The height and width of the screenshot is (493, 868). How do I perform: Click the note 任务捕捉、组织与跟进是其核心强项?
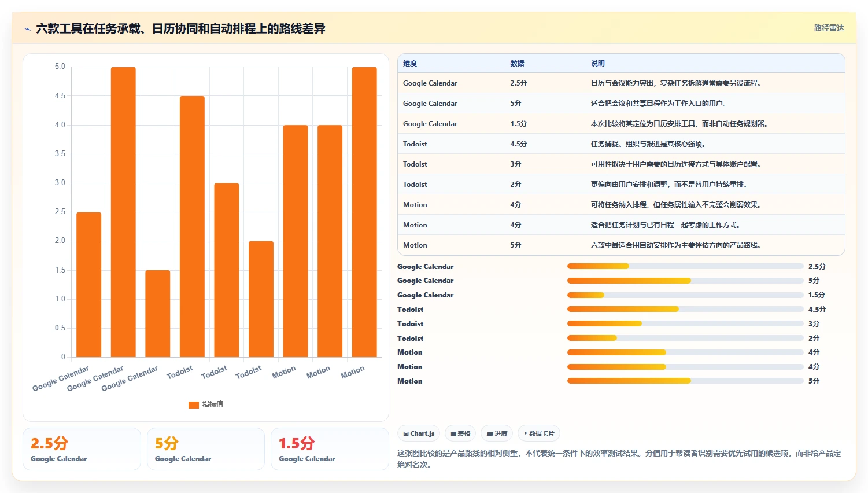coord(648,144)
